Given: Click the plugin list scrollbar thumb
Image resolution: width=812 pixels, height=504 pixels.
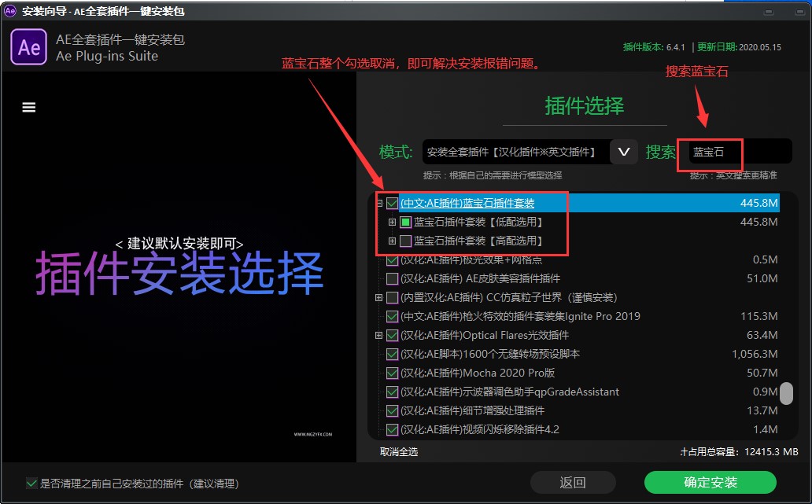Looking at the screenshot, I should coord(786,393).
